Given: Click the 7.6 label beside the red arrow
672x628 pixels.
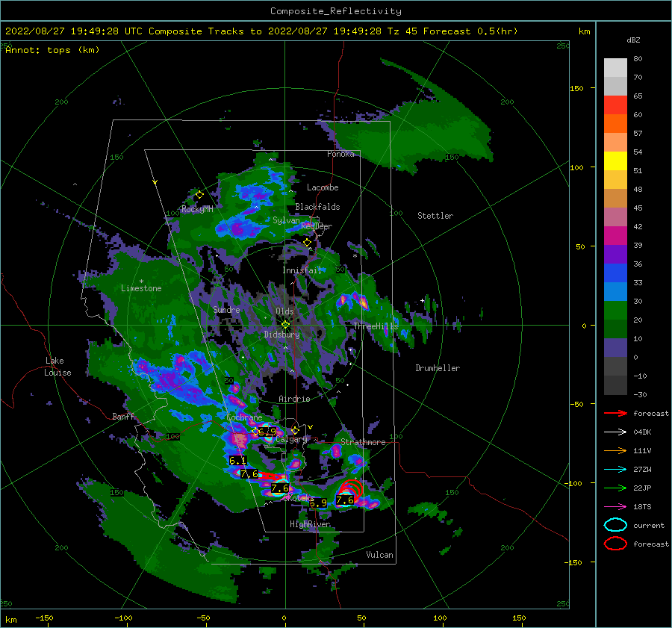Looking at the screenshot, I should tap(249, 474).
